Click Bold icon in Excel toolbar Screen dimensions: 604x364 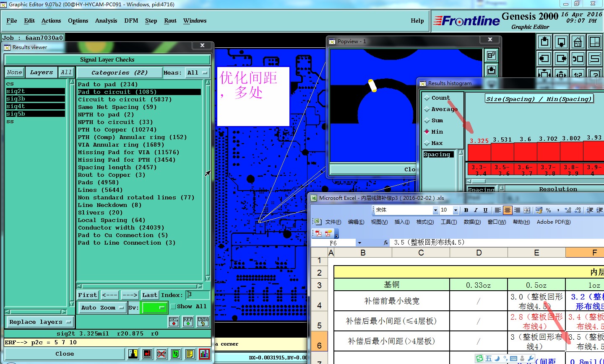[466, 210]
